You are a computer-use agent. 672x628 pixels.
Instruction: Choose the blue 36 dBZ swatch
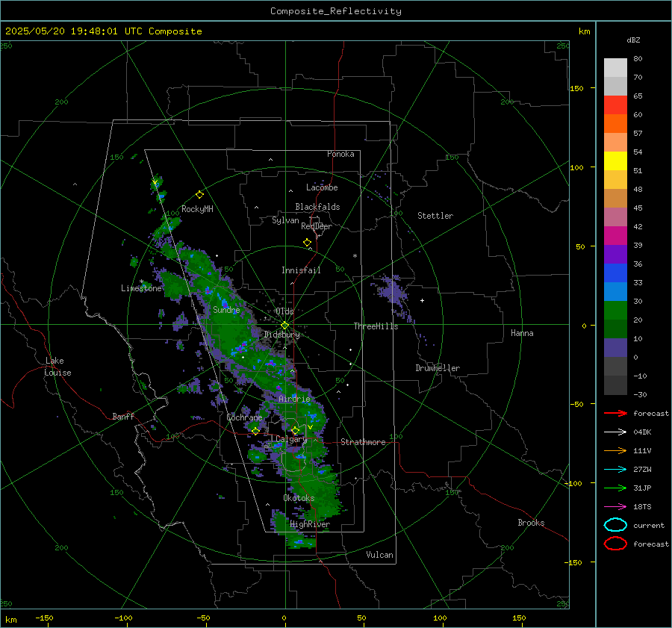click(x=615, y=273)
